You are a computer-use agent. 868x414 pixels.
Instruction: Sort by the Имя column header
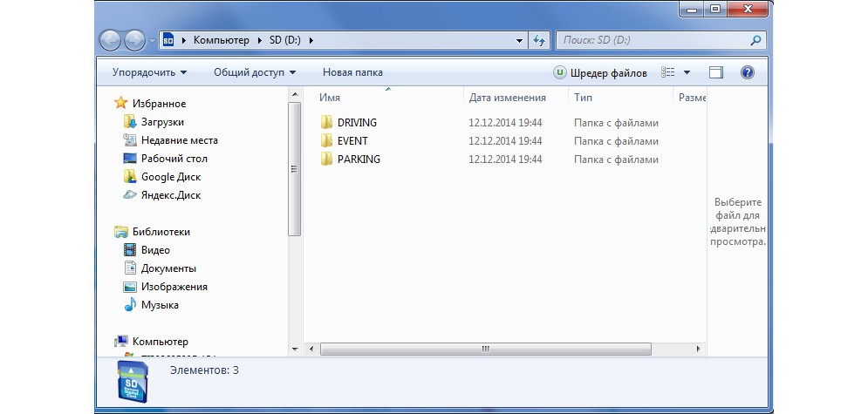coord(330,98)
